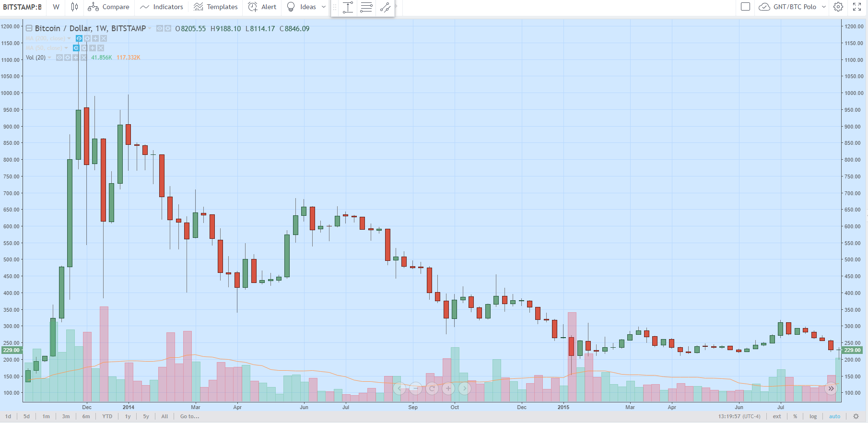Zoom out chart with minus button
Viewport: 868px width, 423px height.
coord(416,388)
